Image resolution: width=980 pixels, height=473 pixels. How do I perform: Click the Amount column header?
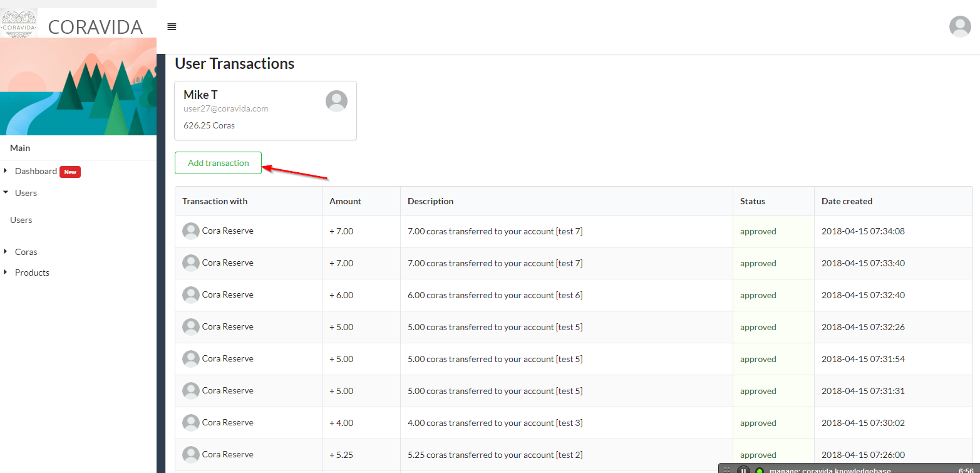point(345,201)
